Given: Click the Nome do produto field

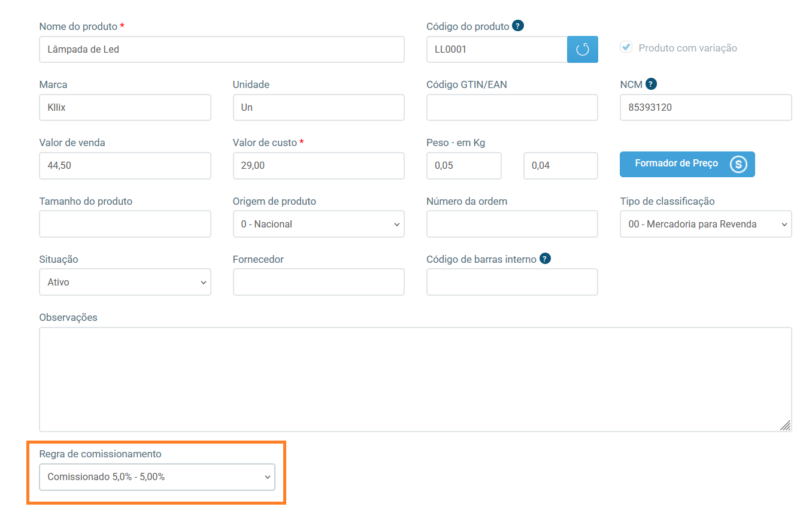Looking at the screenshot, I should (222, 50).
